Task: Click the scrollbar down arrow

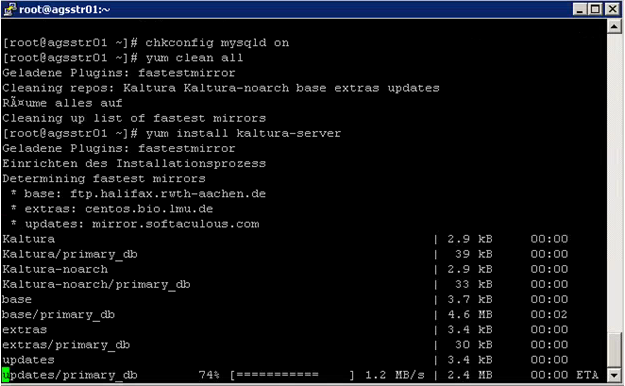Action: pyautogui.click(x=614, y=375)
